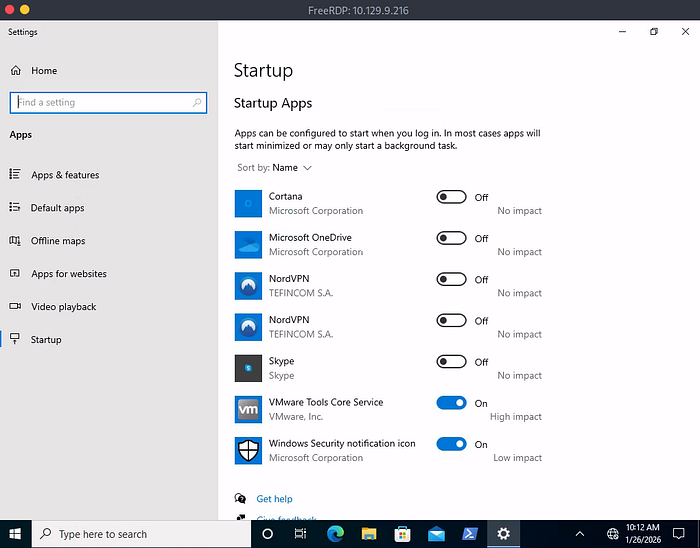Open the notification center icon

tap(679, 534)
